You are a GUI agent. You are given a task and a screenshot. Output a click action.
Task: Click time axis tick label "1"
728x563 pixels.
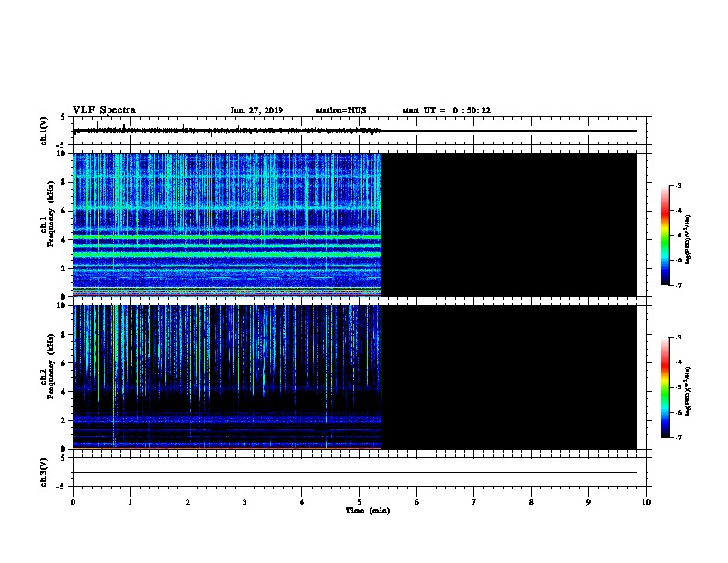pyautogui.click(x=130, y=502)
